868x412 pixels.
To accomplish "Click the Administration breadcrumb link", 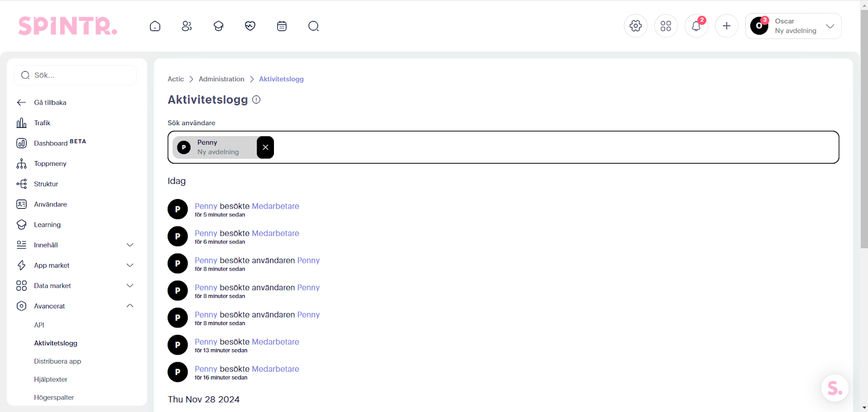I will pos(221,79).
